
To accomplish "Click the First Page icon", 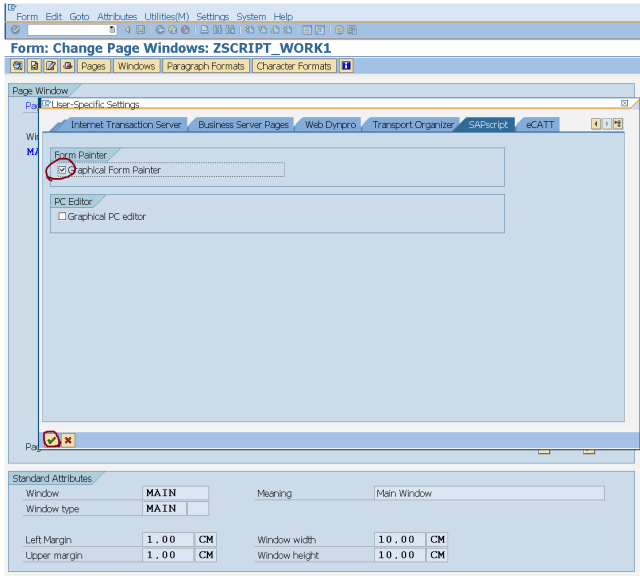I will (x=249, y=29).
